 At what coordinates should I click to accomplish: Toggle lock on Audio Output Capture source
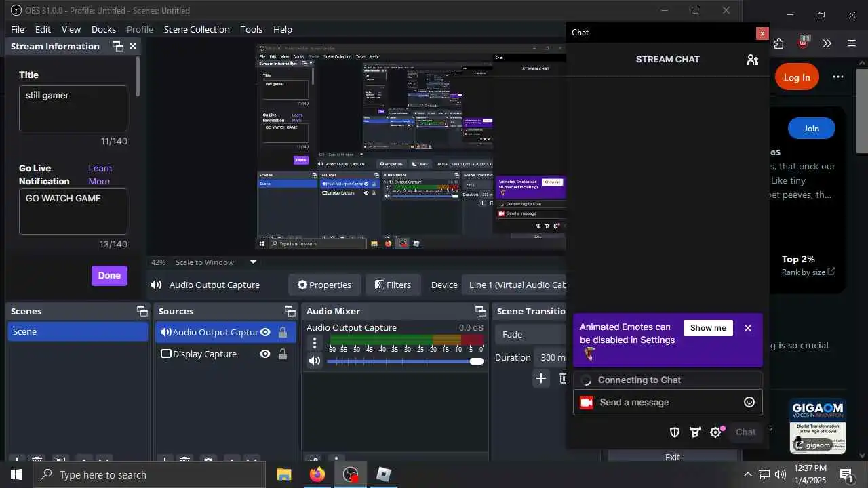[283, 332]
